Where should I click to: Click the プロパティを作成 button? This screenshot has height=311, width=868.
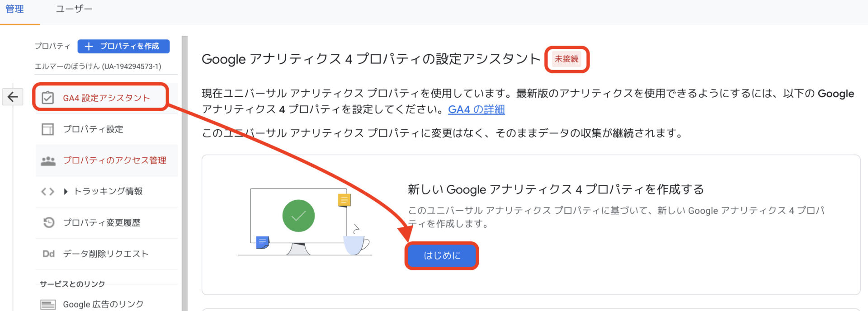point(123,46)
